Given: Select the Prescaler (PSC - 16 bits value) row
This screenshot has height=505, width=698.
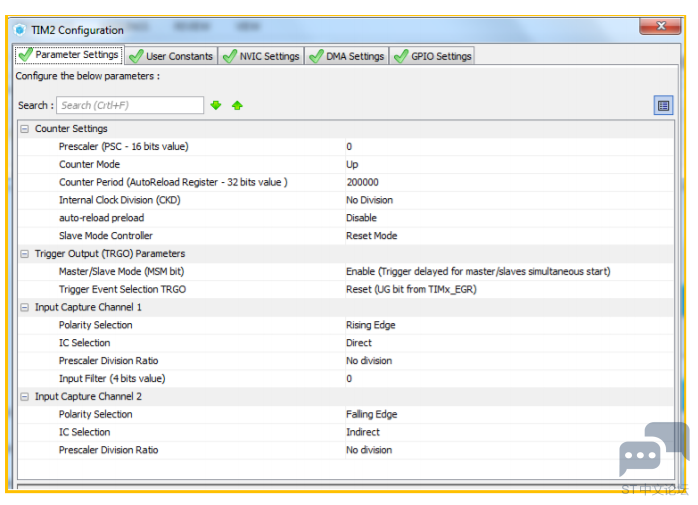Looking at the screenshot, I should click(x=346, y=147).
